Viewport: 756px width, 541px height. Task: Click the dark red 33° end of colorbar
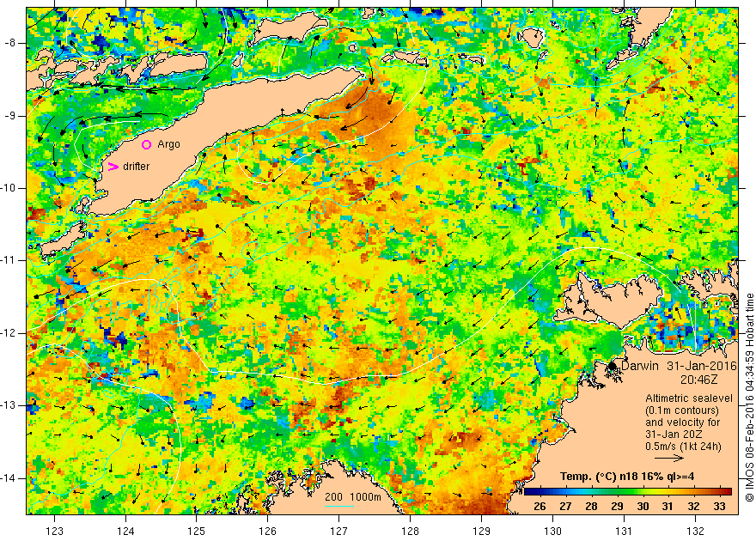coord(727,492)
